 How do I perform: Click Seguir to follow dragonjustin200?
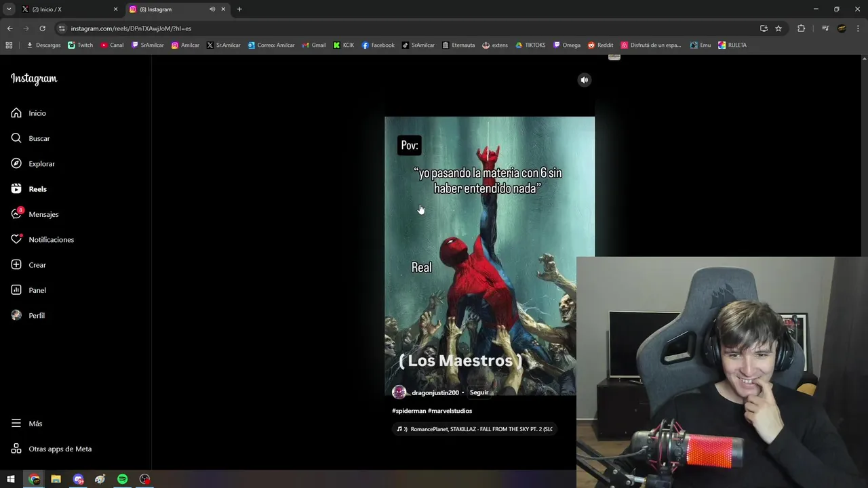point(479,392)
